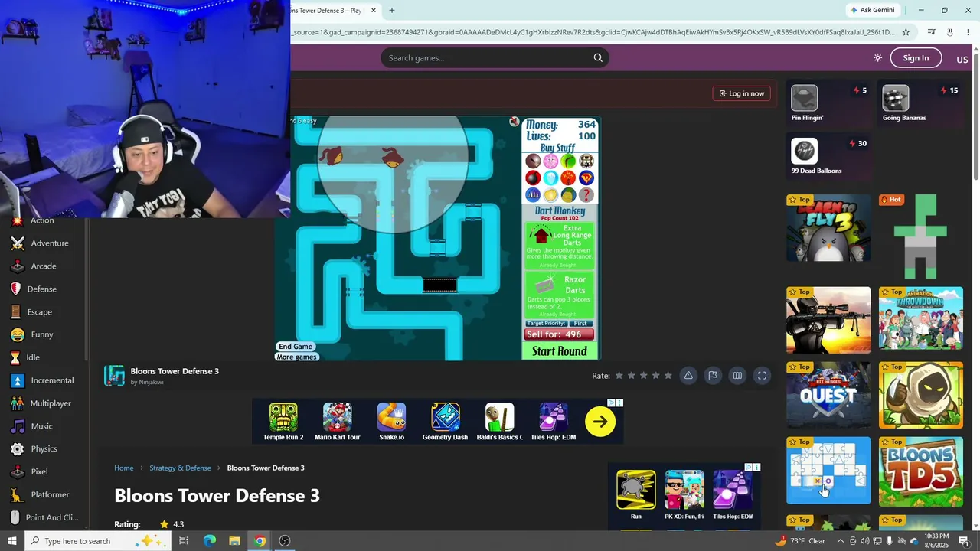Buy the Ice Ball tower
Viewport: 980px width, 551px height.
[550, 178]
